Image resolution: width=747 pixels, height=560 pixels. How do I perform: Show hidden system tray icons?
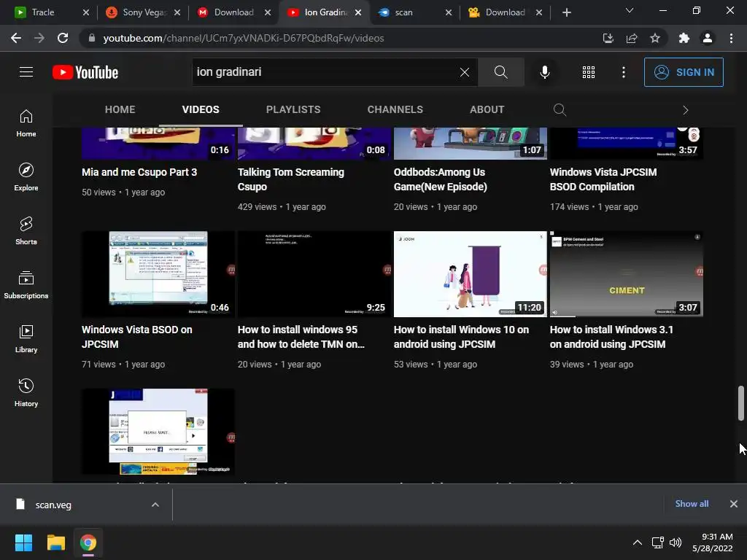pos(638,542)
